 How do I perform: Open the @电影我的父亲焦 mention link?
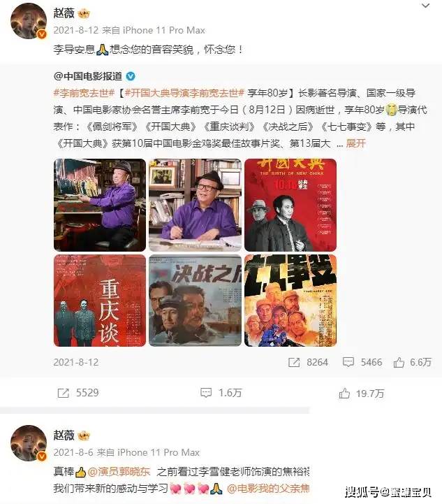coord(268,488)
